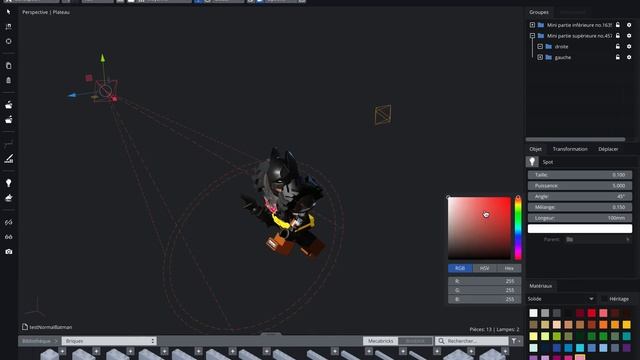Click the Plateau view label
The height and width of the screenshot is (360, 640).
point(61,12)
